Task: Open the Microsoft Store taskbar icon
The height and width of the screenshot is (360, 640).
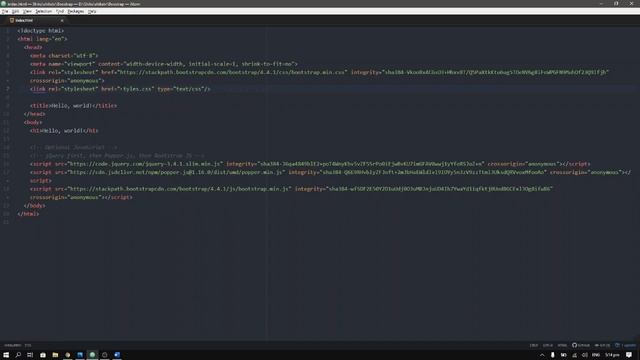Action: (43, 355)
